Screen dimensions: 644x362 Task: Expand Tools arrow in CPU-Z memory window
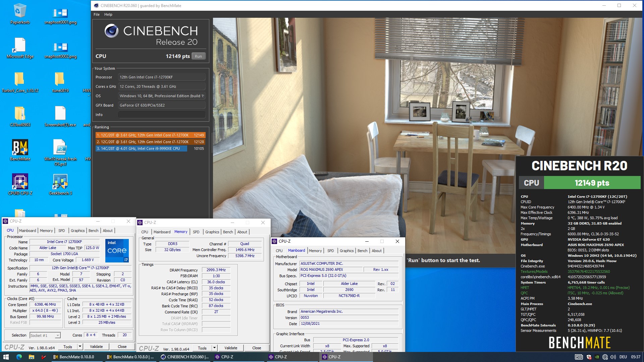(x=214, y=348)
